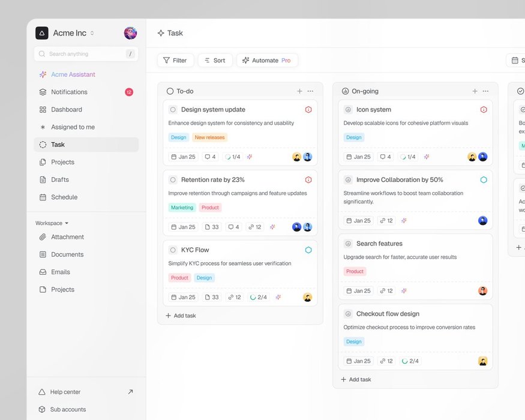The image size is (525, 420).
Task: Click the 2/4 progress indicator on Checkout flow design
Action: (410, 361)
